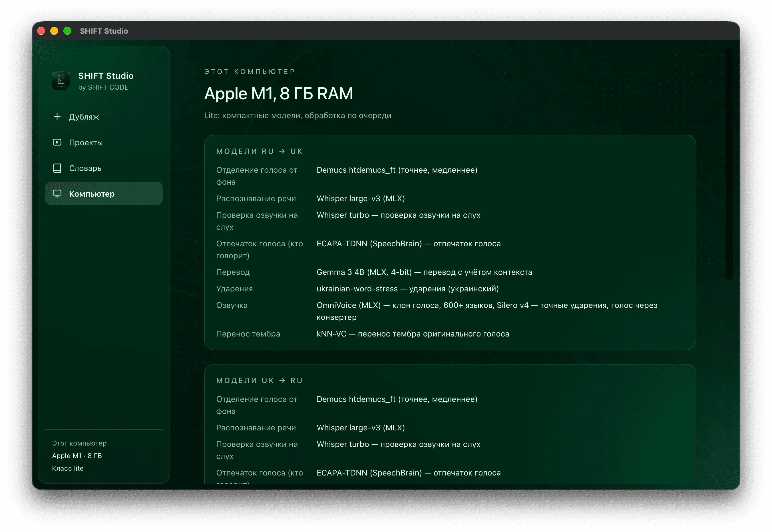Screen dimensions: 772x532
Task: Click the Gemma 3 4B translation model text
Action: tap(425, 272)
